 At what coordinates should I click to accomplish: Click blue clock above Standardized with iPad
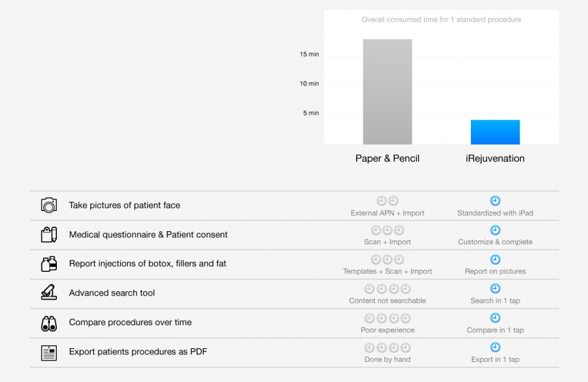pos(495,201)
